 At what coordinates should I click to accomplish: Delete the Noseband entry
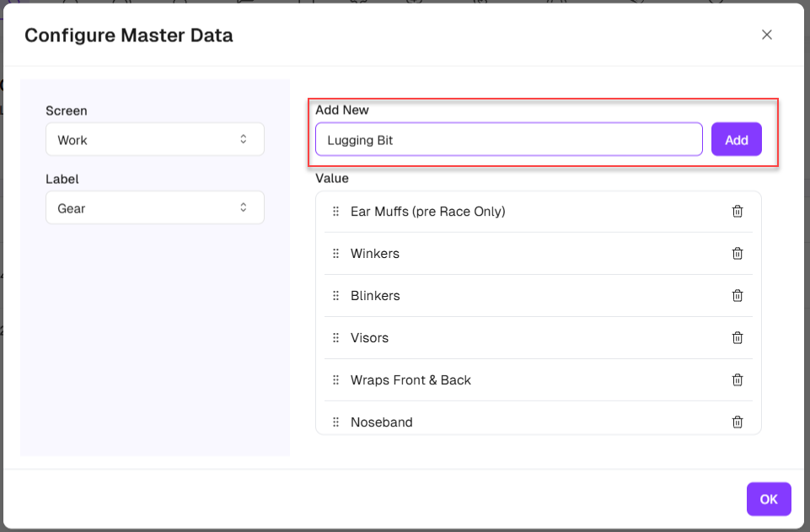coord(738,422)
